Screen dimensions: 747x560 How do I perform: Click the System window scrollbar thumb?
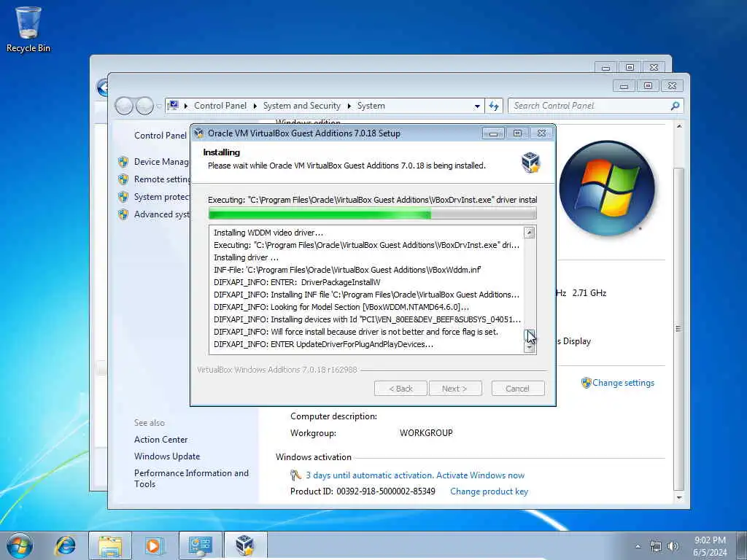pyautogui.click(x=678, y=329)
